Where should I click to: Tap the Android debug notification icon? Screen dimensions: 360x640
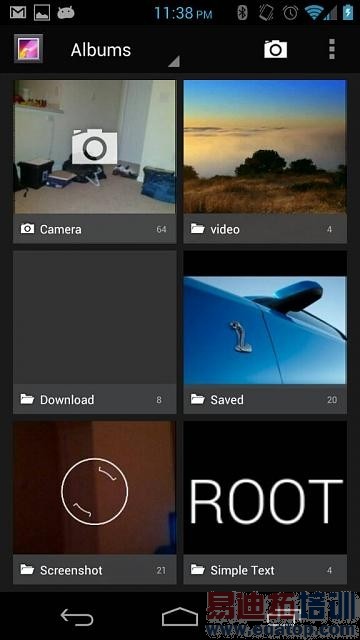pos(66,13)
